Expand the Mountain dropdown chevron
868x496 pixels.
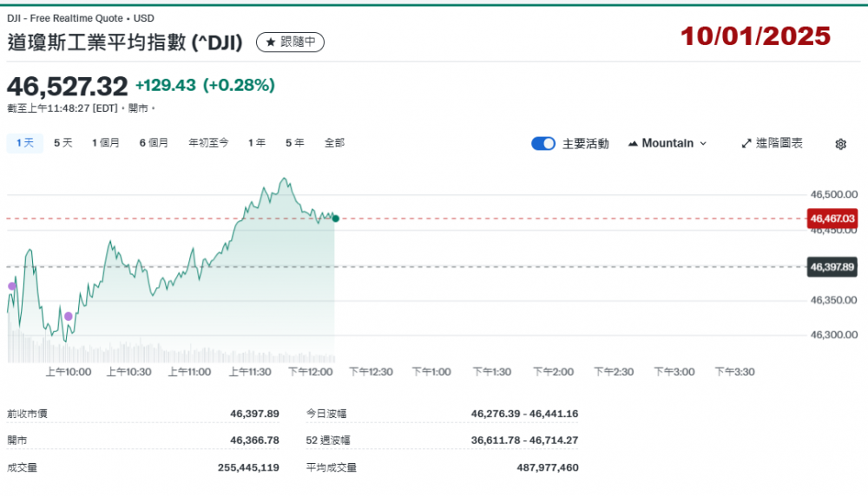703,143
